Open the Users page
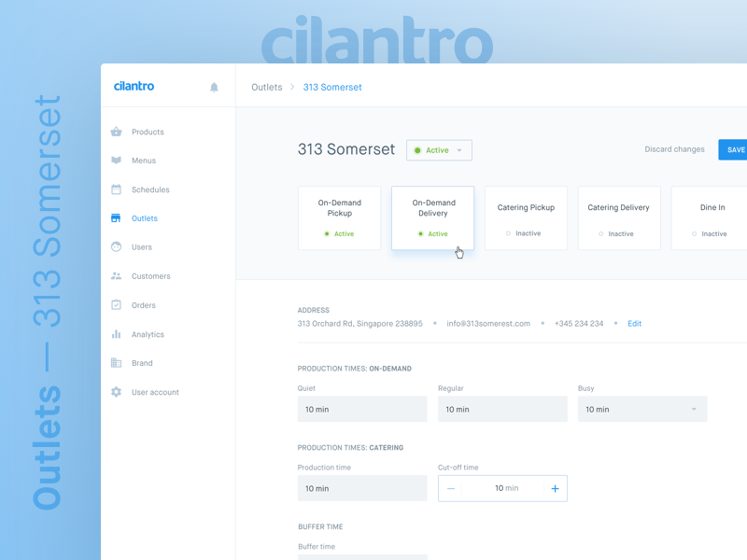747x560 pixels. (x=142, y=247)
